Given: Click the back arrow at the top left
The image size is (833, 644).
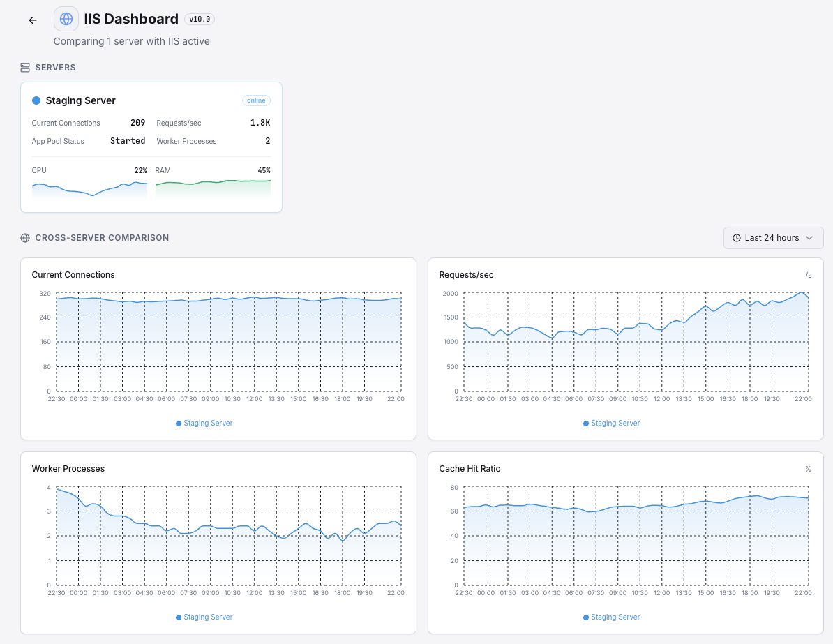Looking at the screenshot, I should [x=32, y=20].
